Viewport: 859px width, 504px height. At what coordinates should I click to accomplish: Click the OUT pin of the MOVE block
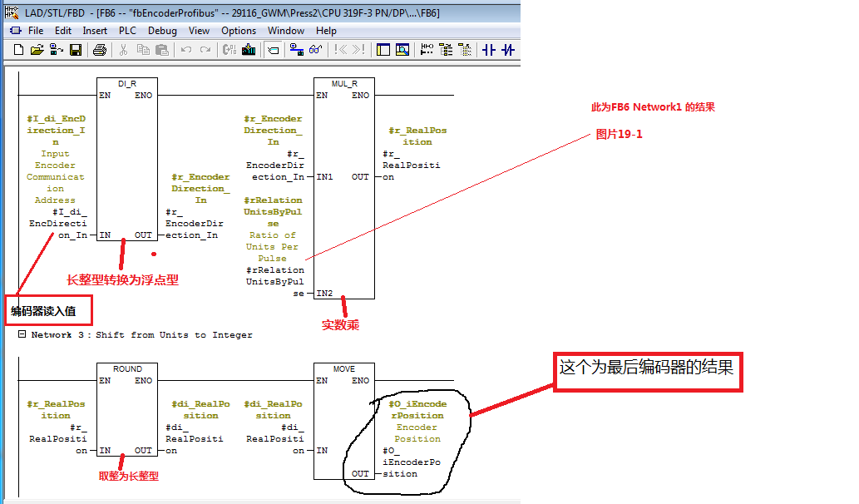pyautogui.click(x=360, y=474)
